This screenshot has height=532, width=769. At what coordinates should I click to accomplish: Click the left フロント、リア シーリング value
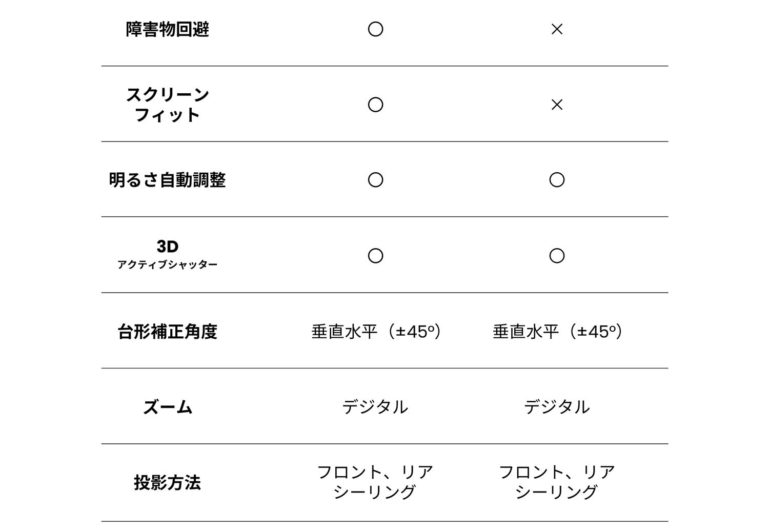coord(375,482)
